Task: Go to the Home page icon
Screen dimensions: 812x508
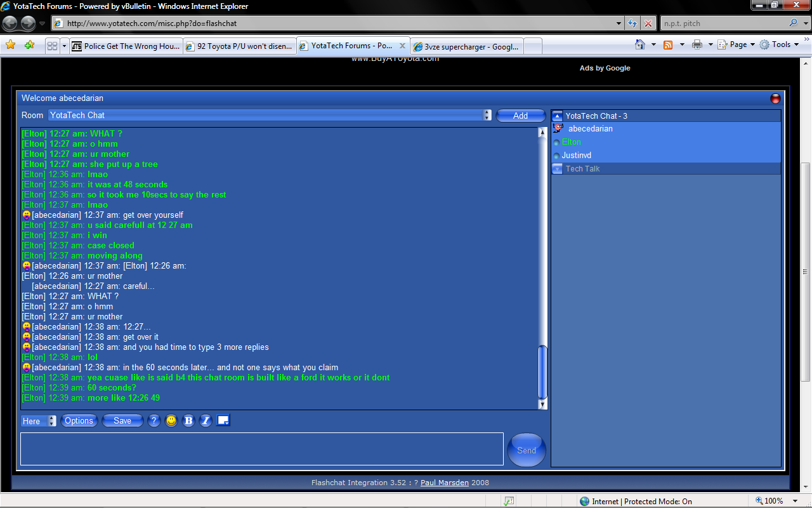Action: 641,44
